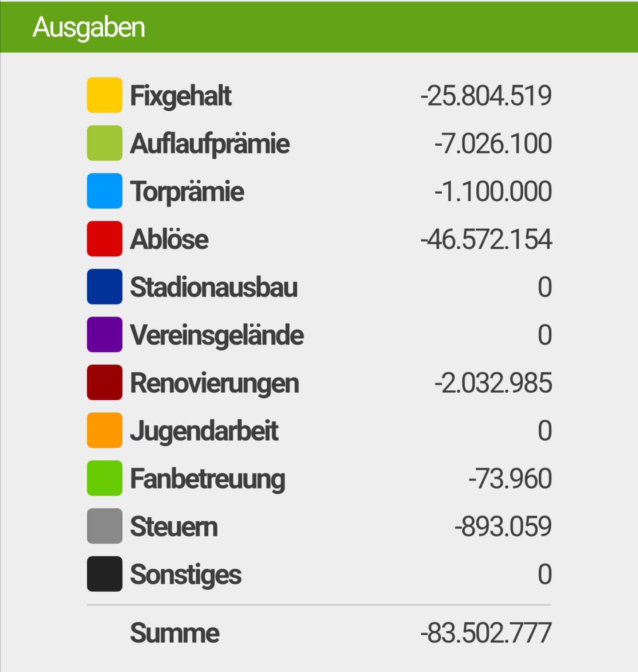Click the dark blue Stadionausbau swatch
This screenshot has height=672, width=638.
[105, 286]
